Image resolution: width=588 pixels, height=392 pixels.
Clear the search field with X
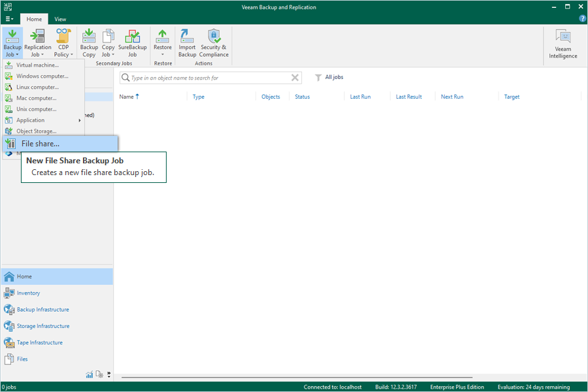[295, 78]
